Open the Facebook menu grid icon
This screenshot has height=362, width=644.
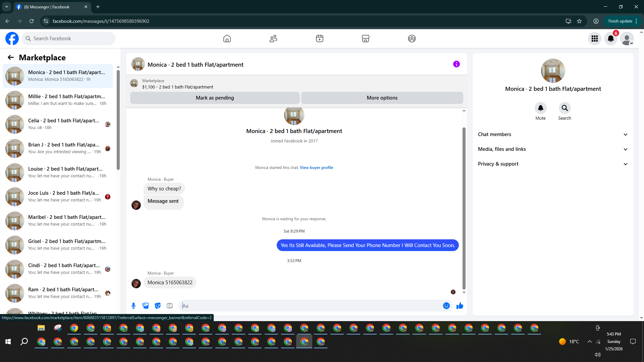(x=595, y=39)
